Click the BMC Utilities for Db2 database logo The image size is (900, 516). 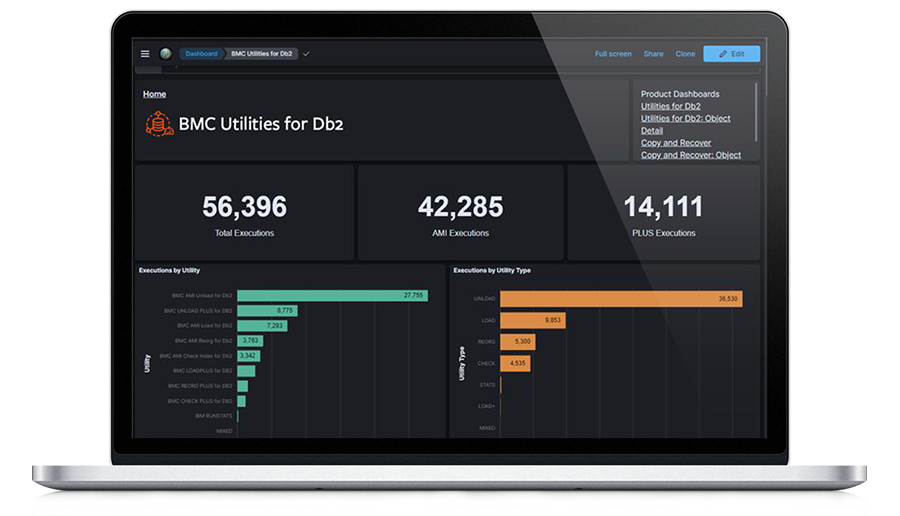(x=159, y=124)
